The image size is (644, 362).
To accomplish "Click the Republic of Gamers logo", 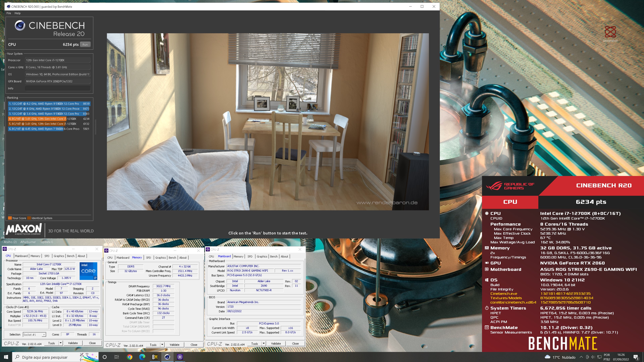I will coord(510,186).
